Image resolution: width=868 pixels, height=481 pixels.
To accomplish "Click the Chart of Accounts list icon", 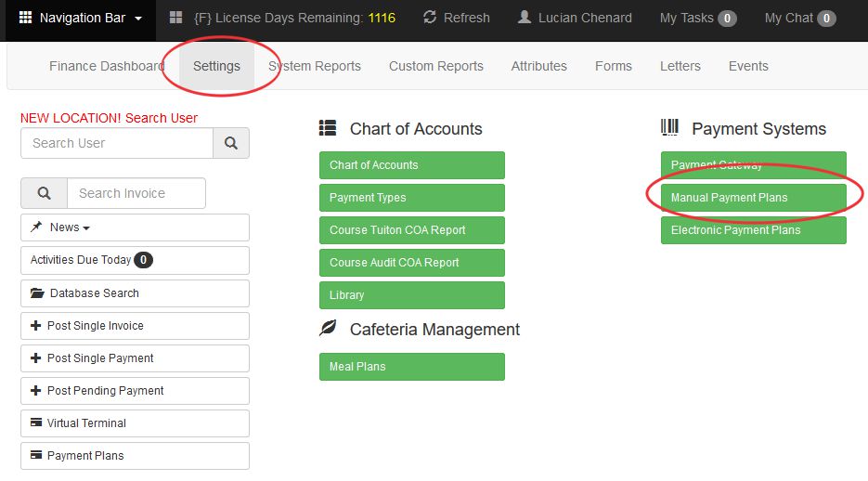I will point(328,128).
